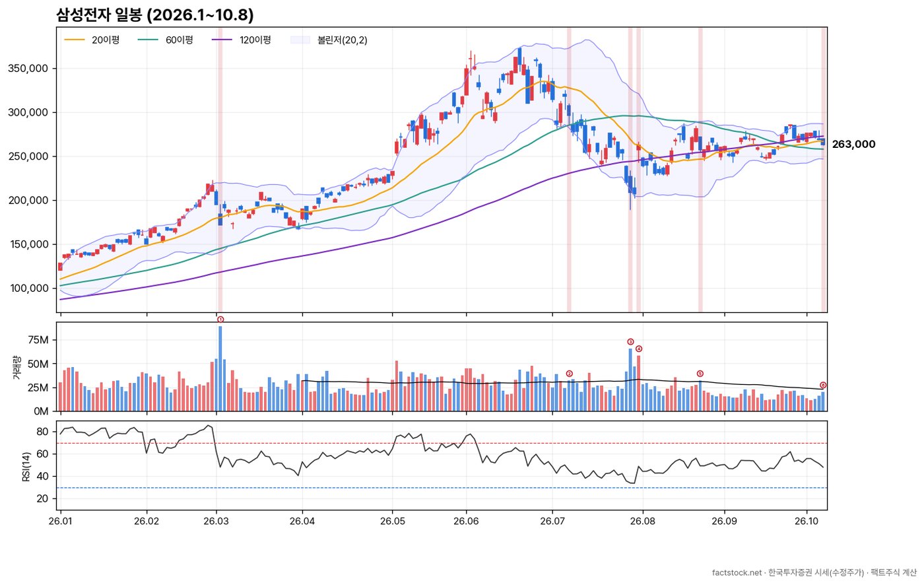
Task: Click the 350,000 price axis label
Action: point(28,69)
